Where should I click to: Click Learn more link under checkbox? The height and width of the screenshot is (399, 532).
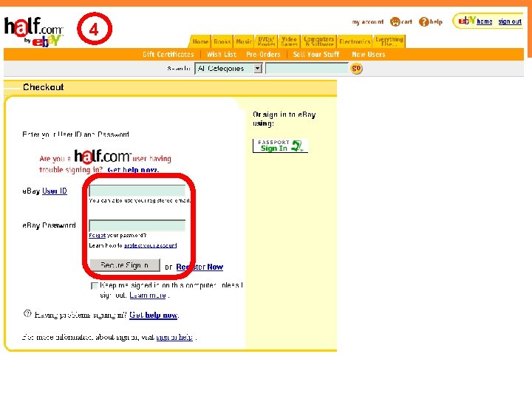click(x=148, y=295)
